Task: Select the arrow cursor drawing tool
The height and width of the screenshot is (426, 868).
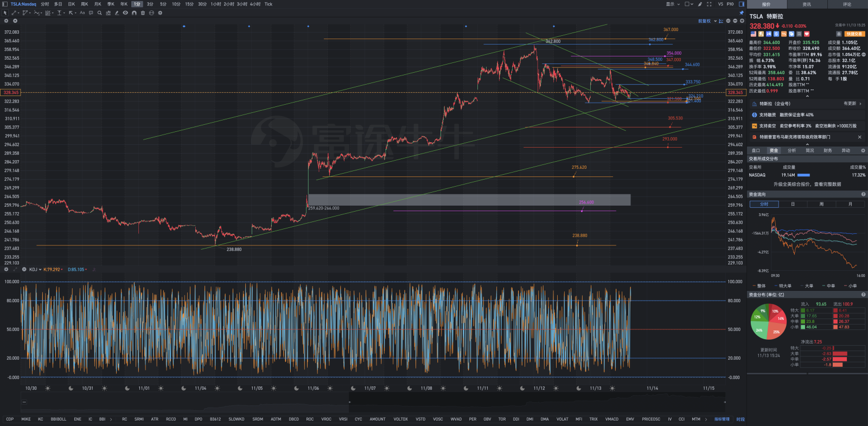Action: coord(5,12)
